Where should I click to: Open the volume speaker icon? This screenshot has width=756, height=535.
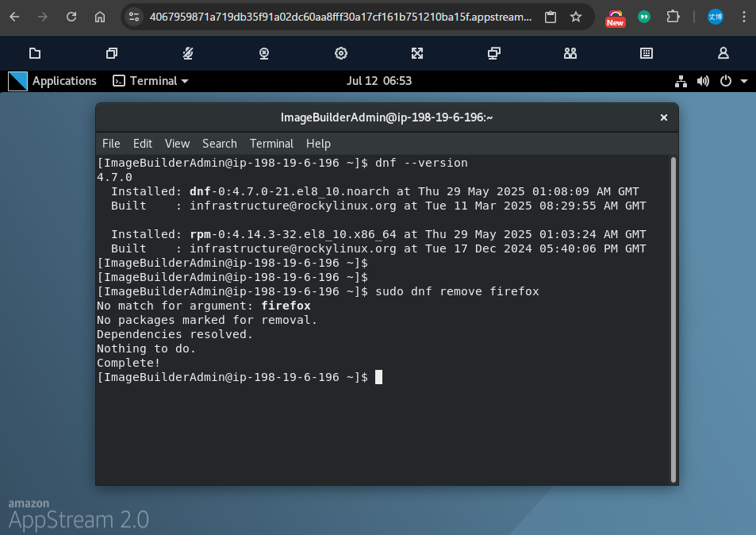pos(703,81)
